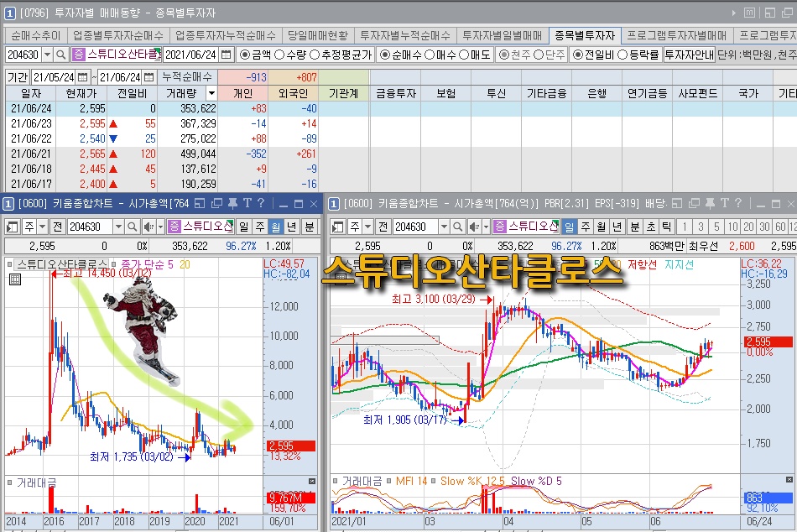Open the 주 dropdown in right chart toolbar

[x=368, y=227]
